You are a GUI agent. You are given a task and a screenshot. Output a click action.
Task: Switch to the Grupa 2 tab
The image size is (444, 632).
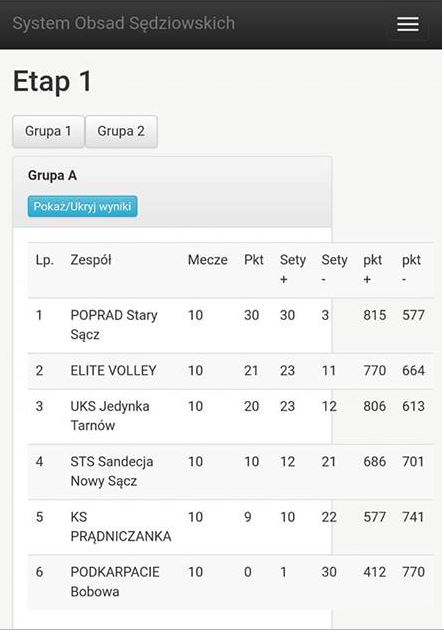tap(121, 131)
